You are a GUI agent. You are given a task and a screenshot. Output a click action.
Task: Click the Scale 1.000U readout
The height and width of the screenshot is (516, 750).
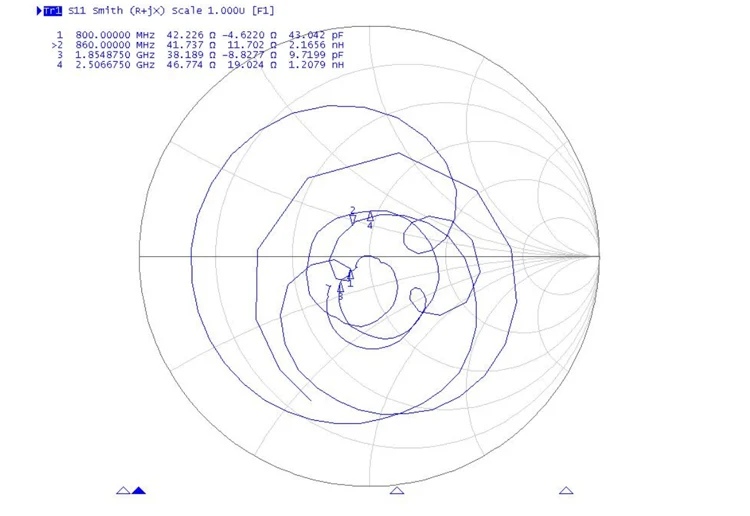coord(208,11)
